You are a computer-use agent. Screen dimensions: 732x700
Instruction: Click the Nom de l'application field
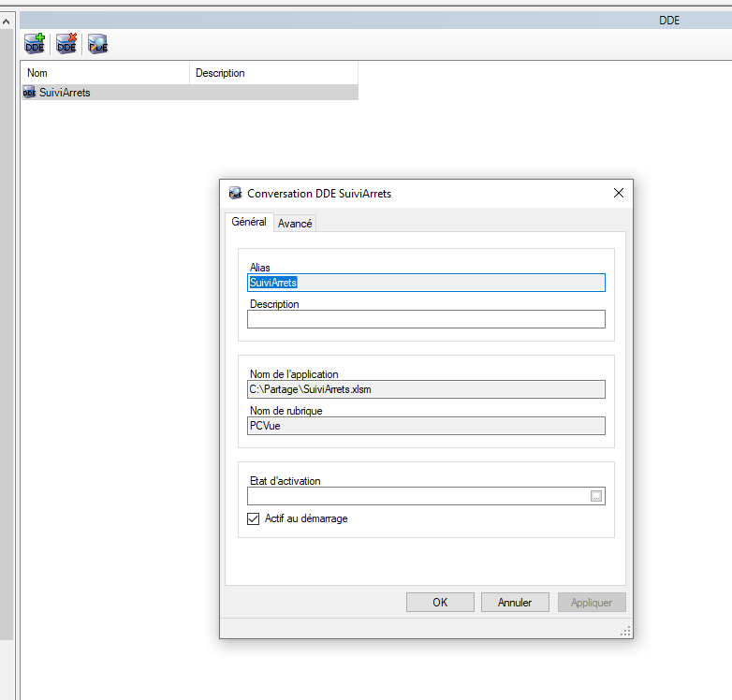pos(426,389)
